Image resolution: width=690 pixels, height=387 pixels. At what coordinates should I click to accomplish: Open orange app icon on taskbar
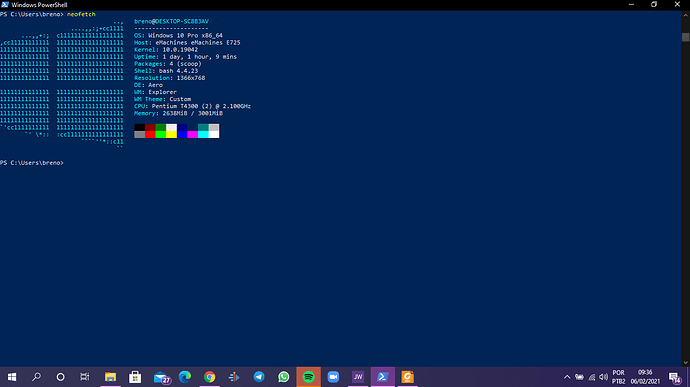click(x=407, y=377)
